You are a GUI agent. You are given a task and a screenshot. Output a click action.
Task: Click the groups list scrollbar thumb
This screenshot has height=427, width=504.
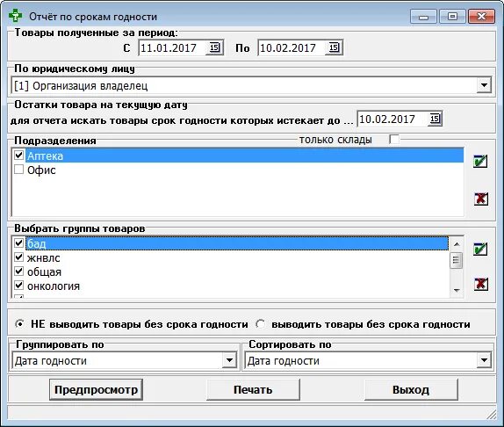point(457,260)
